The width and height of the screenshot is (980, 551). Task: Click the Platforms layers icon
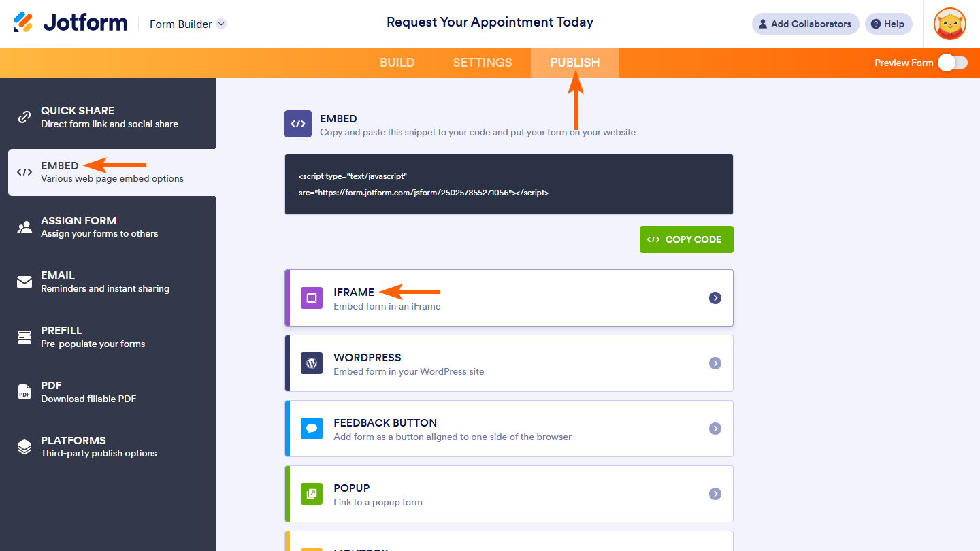point(24,447)
